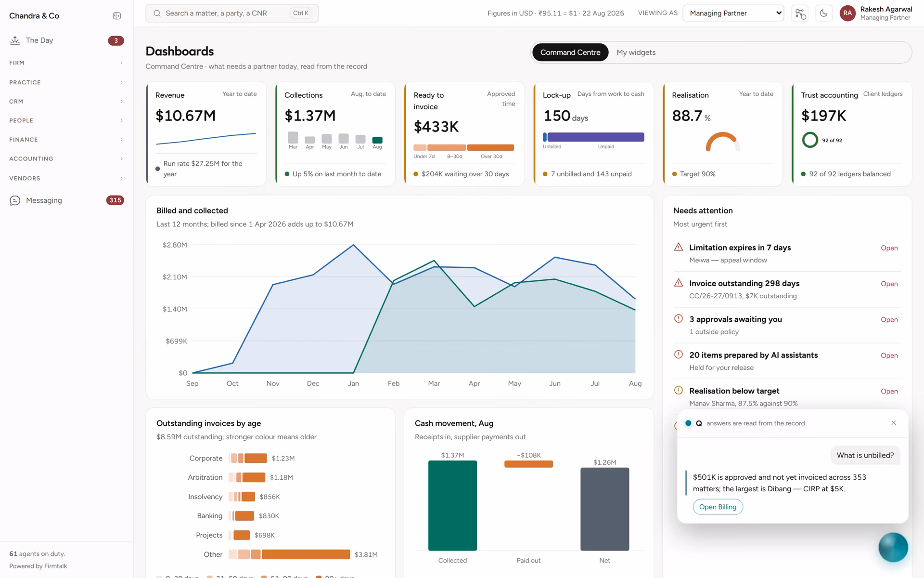Image resolution: width=924 pixels, height=578 pixels.
Task: Click the Chandra & Co firm name
Action: 34,16
